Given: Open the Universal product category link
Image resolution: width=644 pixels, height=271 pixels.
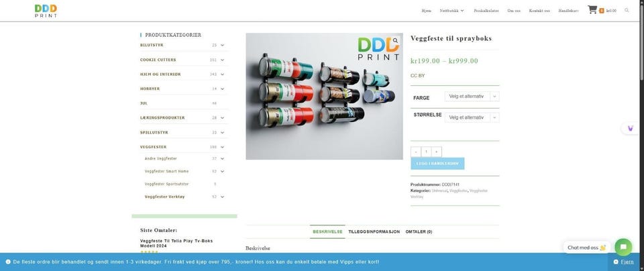Looking at the screenshot, I should pyautogui.click(x=439, y=191).
